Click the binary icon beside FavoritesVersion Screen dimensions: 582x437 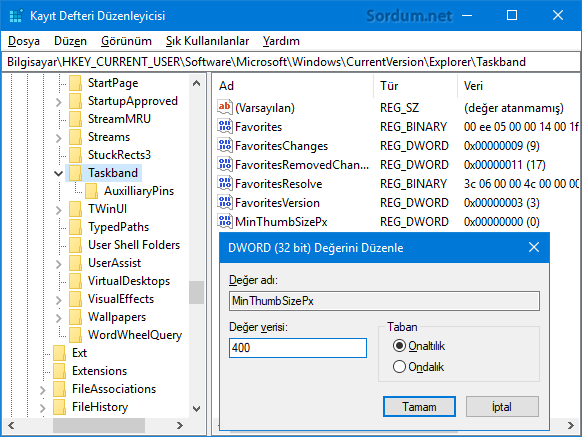coord(225,203)
